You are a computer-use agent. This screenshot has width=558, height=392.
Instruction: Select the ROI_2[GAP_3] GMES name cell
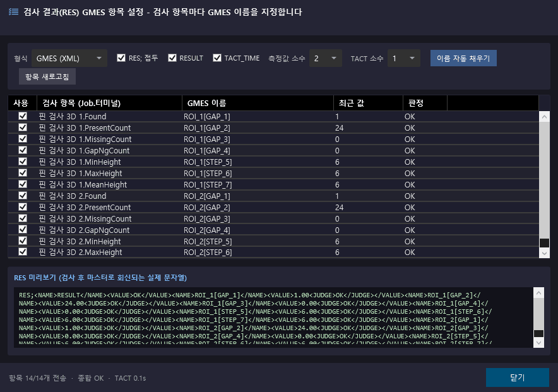(258, 219)
